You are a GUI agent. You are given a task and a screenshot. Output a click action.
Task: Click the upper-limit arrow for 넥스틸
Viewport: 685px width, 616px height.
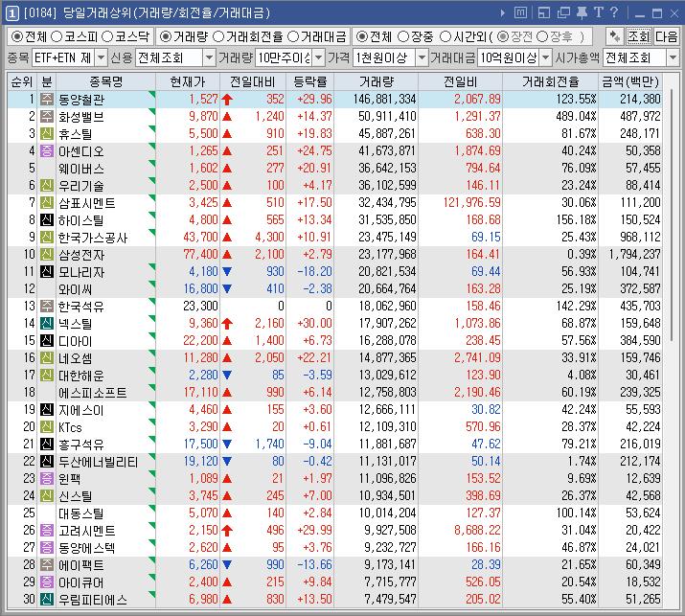point(227,323)
